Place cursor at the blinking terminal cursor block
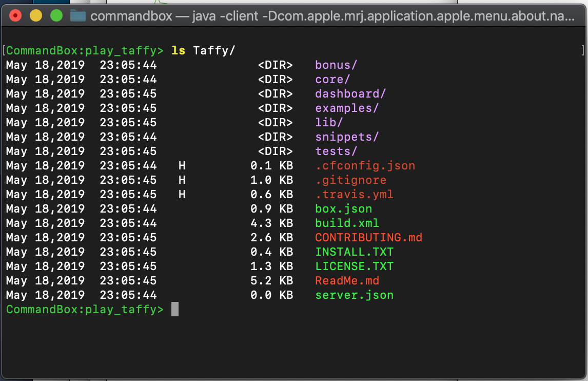This screenshot has width=588, height=381. 175,309
